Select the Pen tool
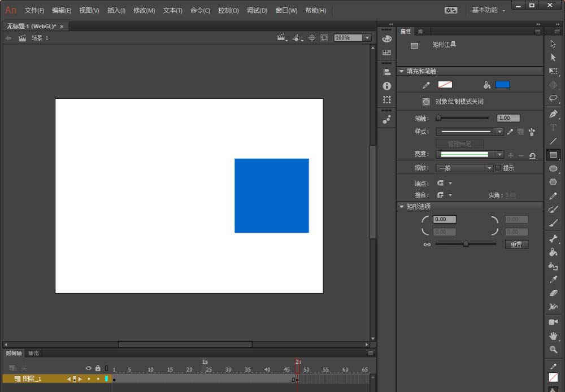 [x=553, y=114]
